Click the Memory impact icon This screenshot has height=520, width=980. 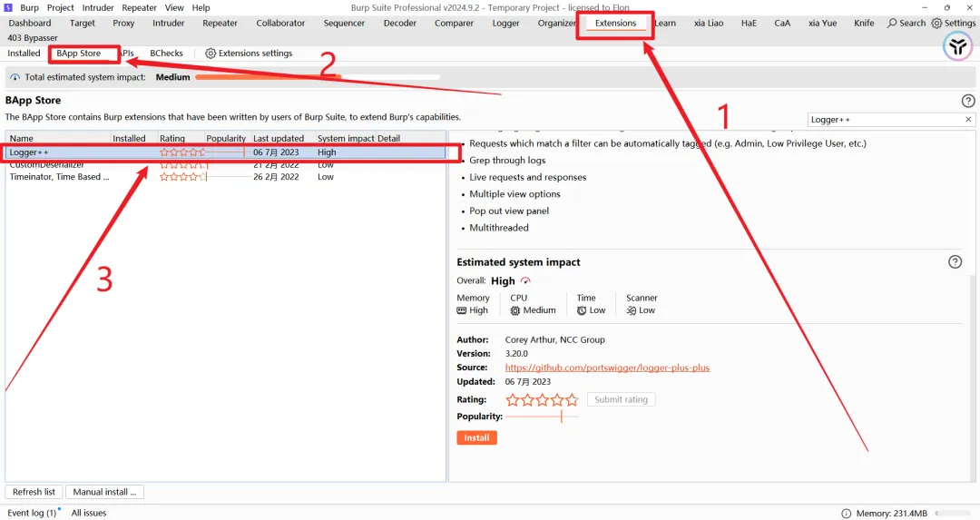click(461, 310)
